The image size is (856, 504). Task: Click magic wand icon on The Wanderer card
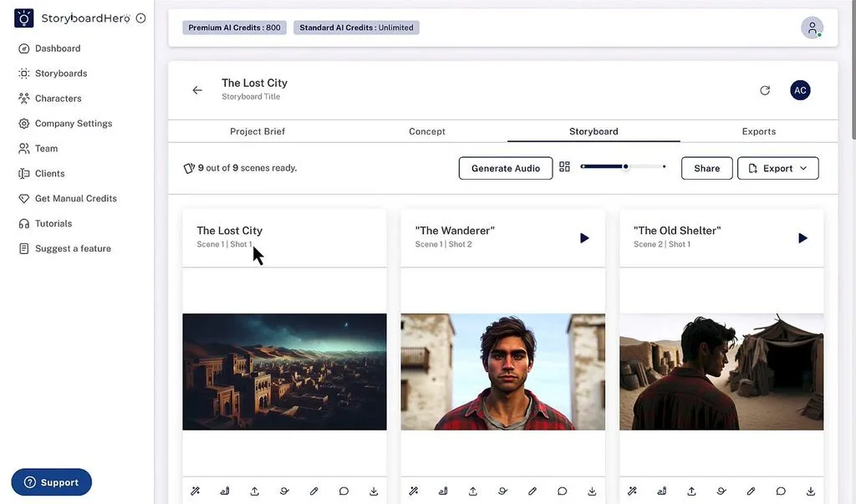413,491
